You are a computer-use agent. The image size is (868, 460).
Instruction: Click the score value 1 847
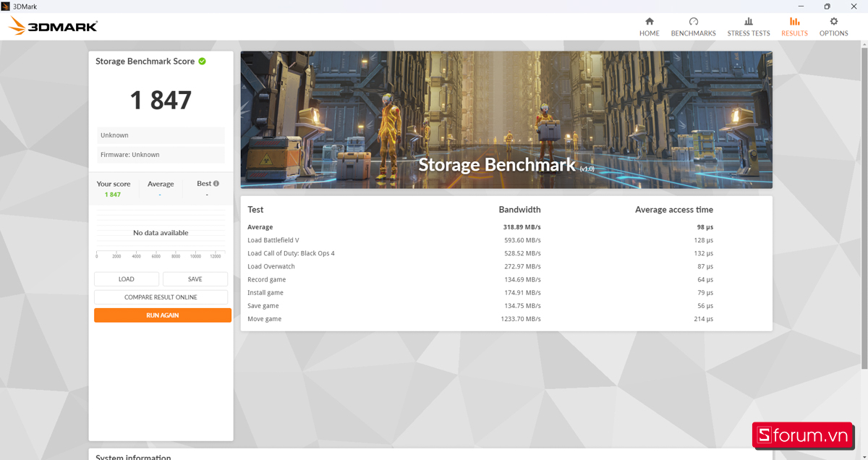[x=161, y=100]
